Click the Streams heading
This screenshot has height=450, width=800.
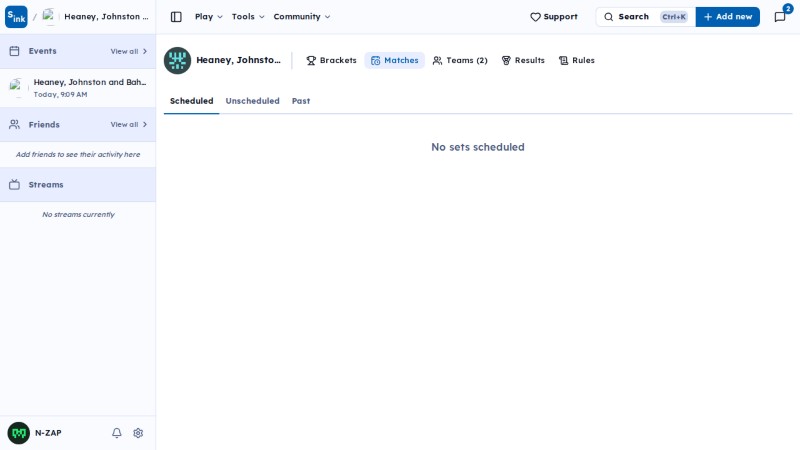point(46,185)
